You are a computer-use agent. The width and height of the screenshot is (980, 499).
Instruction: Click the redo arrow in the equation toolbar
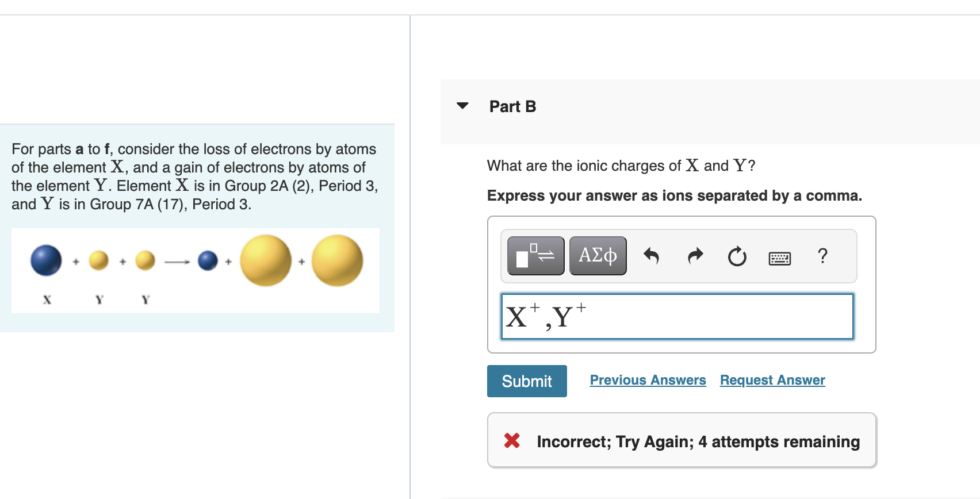[694, 256]
